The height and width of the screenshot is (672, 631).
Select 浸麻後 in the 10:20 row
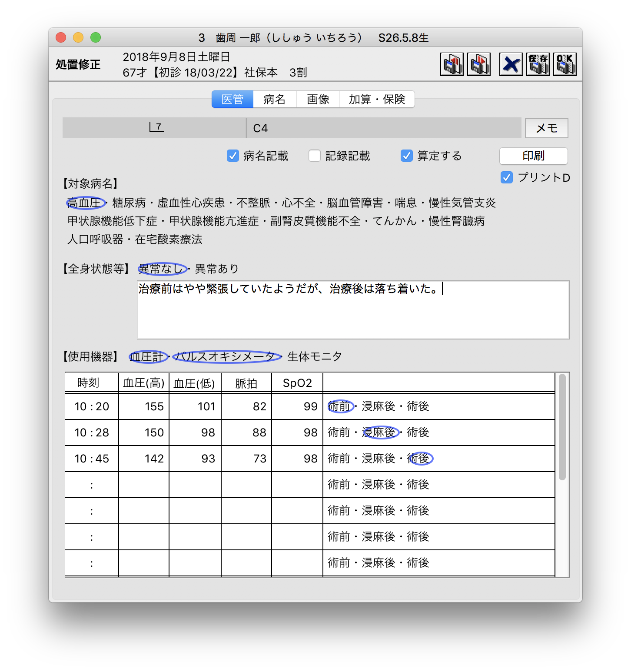click(x=379, y=406)
